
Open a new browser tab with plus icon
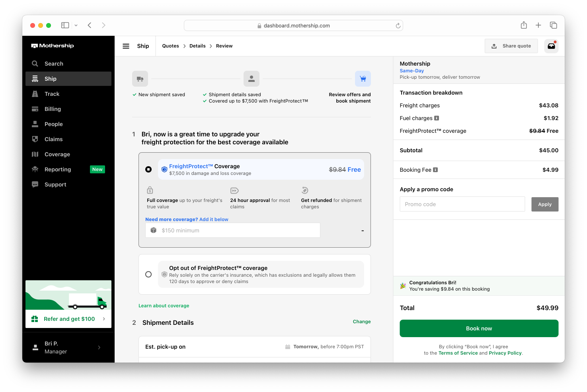(538, 25)
